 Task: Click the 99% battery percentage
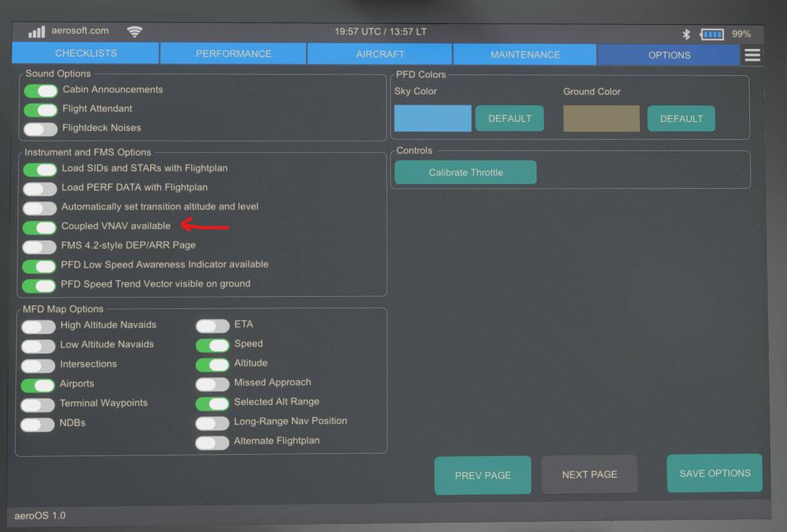click(x=741, y=34)
